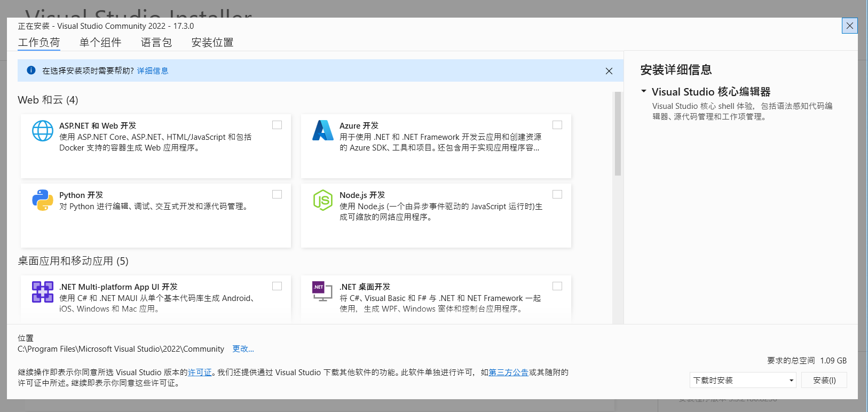Select the Node.js 开发 workload checkbox
868x412 pixels.
[557, 194]
